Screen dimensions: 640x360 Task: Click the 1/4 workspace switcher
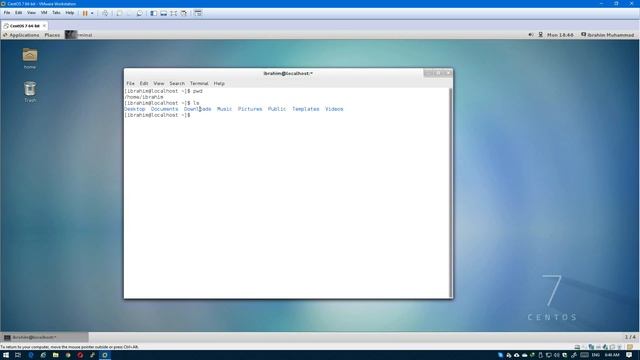pos(630,337)
